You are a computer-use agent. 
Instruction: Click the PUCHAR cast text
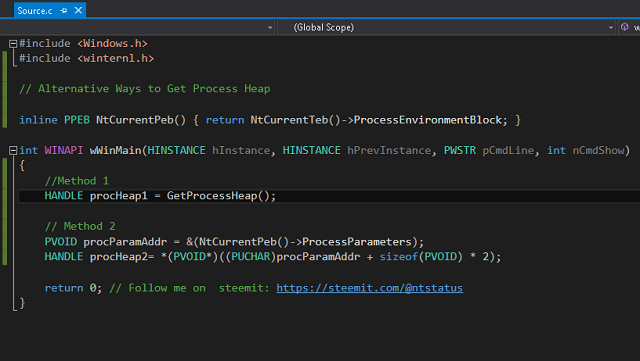pos(251,257)
